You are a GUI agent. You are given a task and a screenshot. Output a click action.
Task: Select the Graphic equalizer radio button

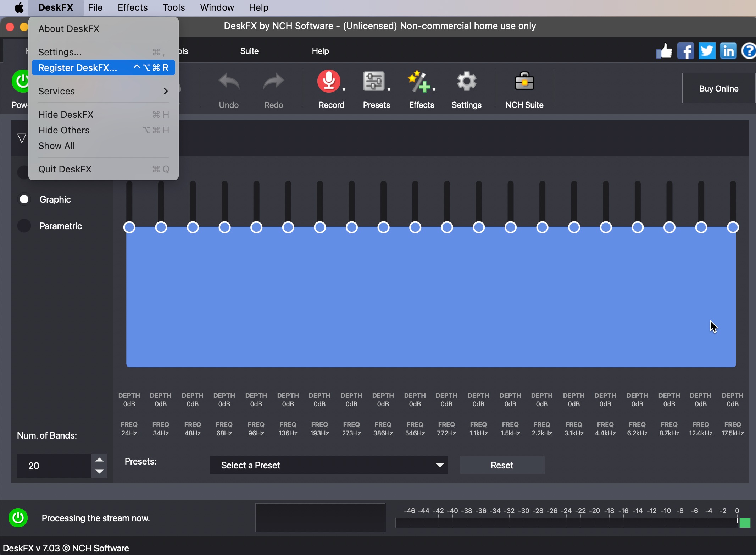coord(24,199)
